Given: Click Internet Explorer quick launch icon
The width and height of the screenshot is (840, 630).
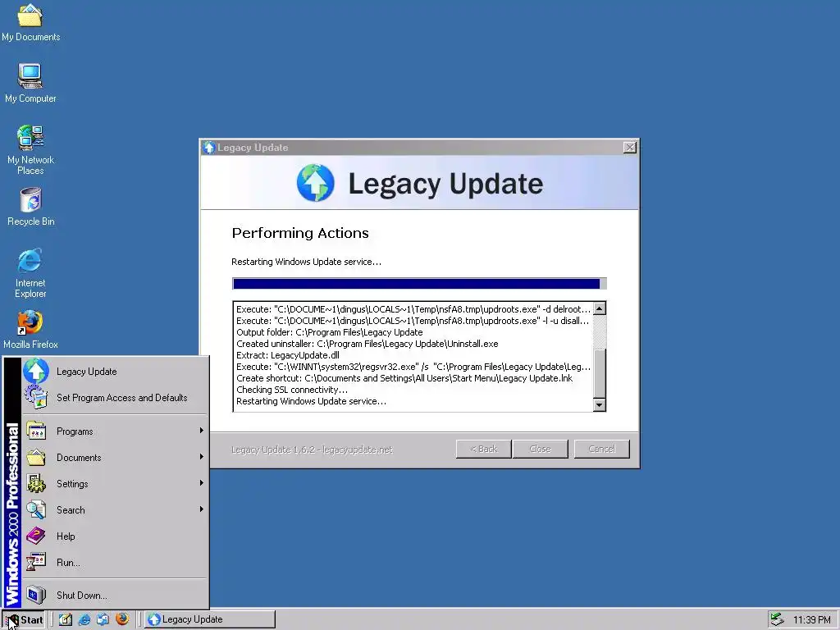Looking at the screenshot, I should 84,619.
